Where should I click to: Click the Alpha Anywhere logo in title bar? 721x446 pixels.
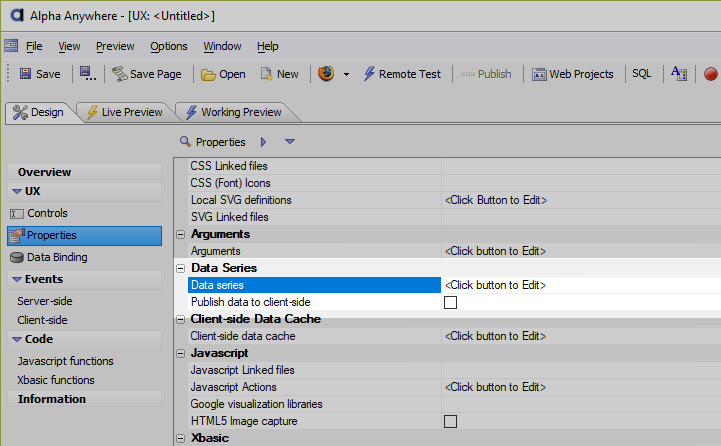pos(17,15)
